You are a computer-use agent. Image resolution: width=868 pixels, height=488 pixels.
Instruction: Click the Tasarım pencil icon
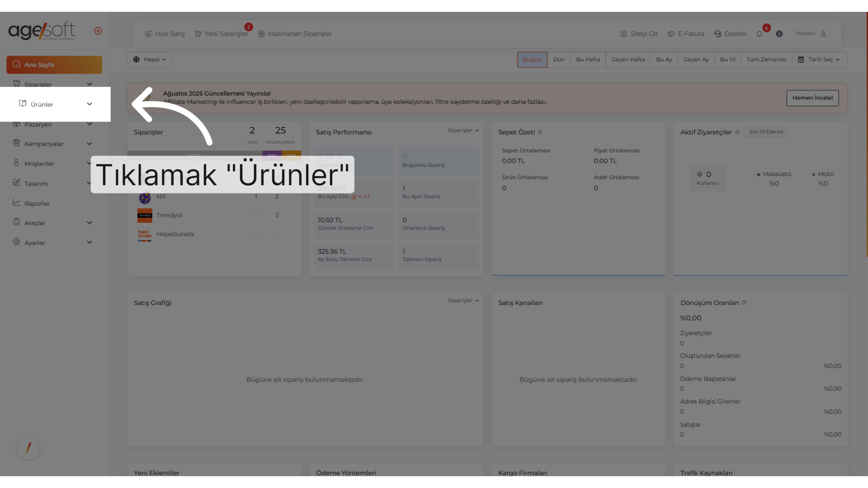(16, 183)
